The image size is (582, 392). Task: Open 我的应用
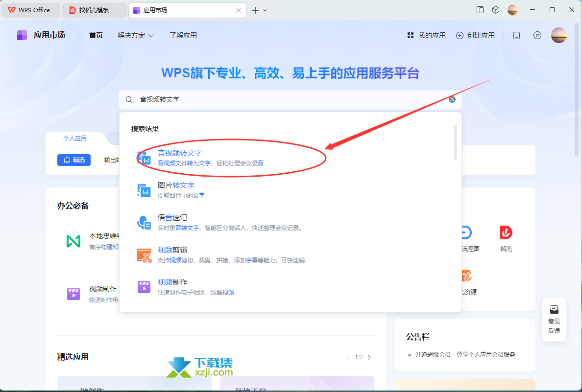[x=427, y=35]
